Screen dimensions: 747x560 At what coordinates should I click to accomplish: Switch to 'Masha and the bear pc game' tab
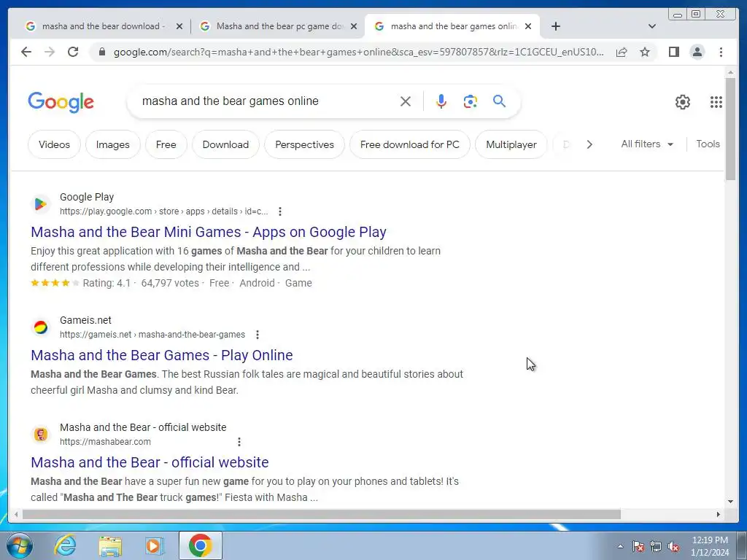pyautogui.click(x=279, y=26)
